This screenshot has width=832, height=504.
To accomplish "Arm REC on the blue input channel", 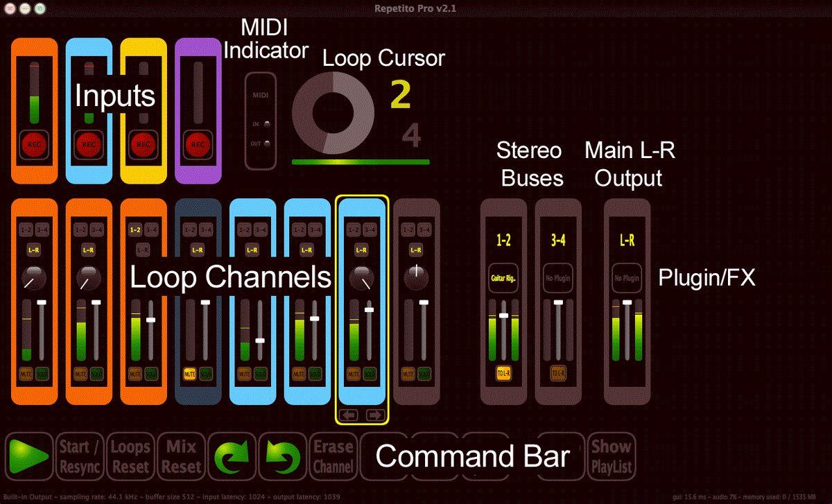I will coord(89,144).
